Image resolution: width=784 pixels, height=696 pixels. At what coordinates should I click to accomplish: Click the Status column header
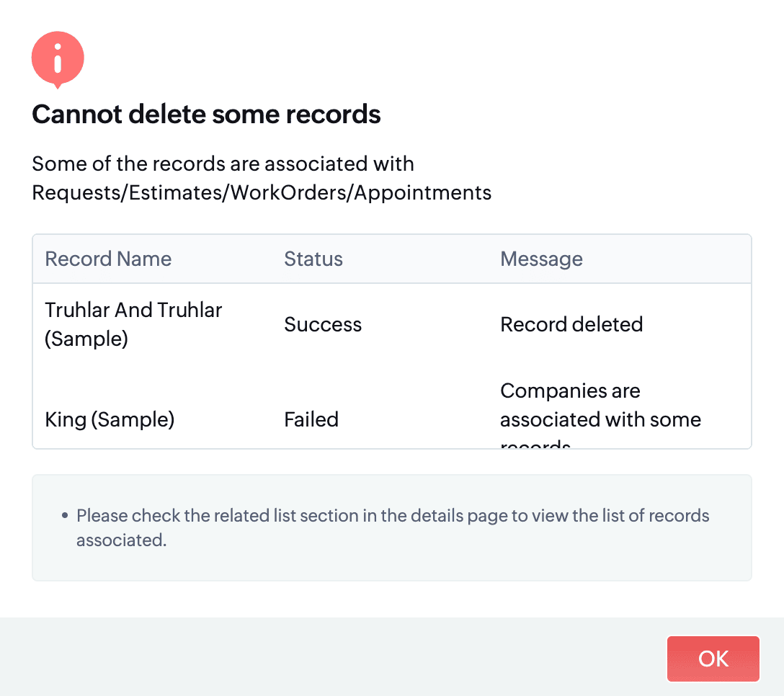[x=313, y=259]
